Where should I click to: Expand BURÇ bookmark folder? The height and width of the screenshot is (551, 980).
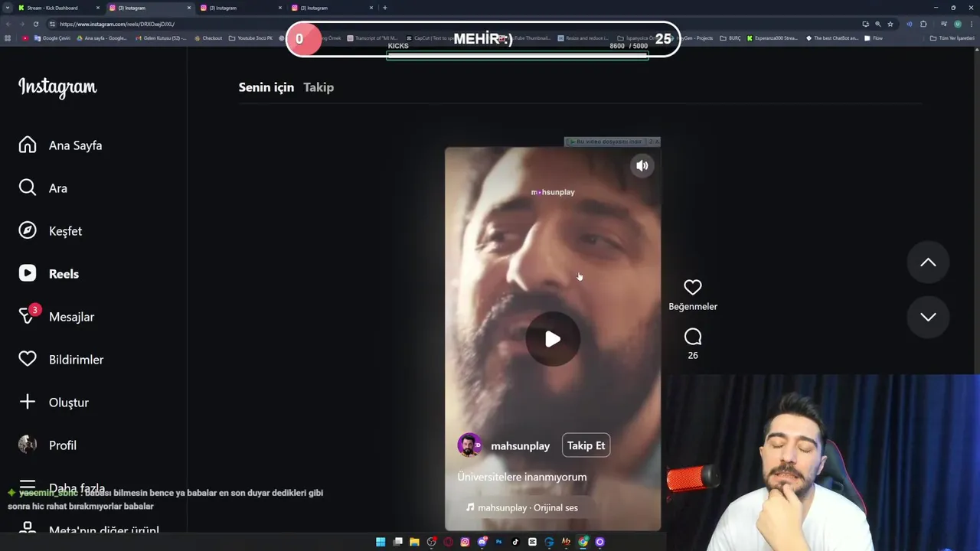(730, 37)
